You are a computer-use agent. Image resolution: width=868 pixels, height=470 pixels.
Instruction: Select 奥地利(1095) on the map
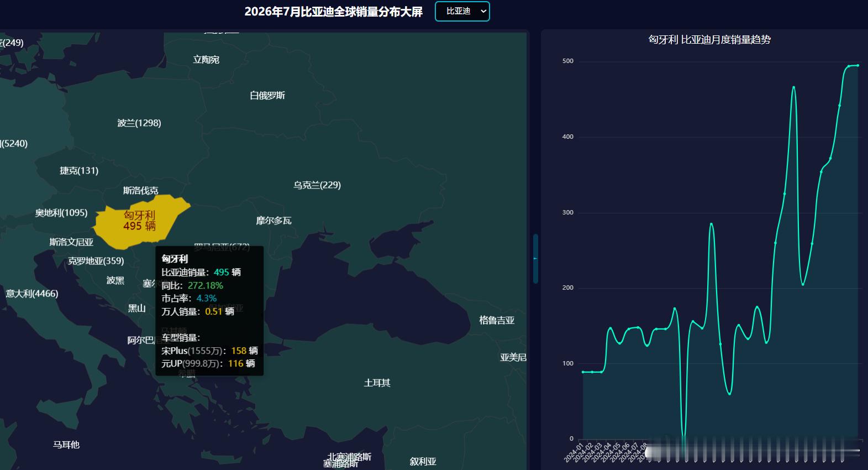coord(61,213)
